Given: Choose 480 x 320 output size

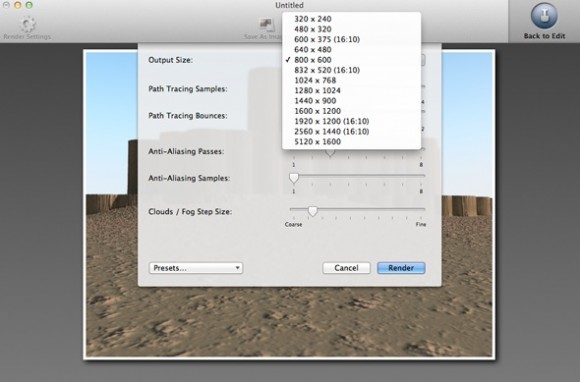Looking at the screenshot, I should coord(351,29).
